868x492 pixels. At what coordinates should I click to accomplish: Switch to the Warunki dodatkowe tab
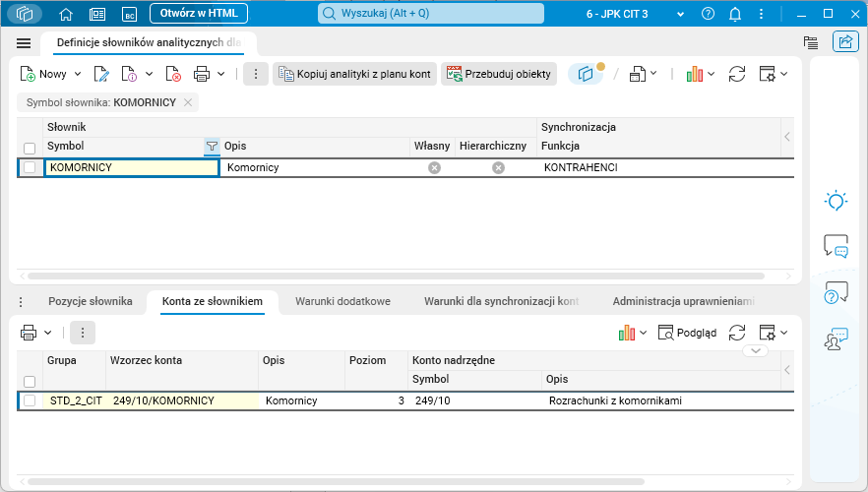(x=342, y=301)
